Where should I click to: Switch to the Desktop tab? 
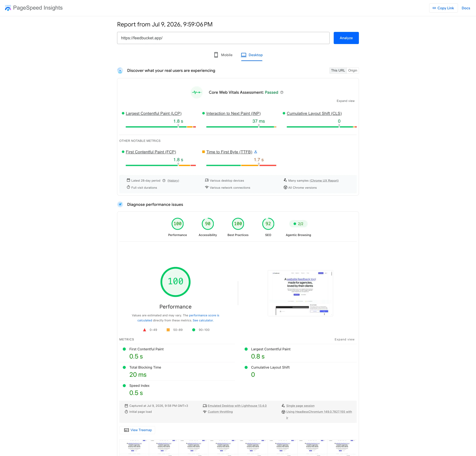tap(252, 55)
